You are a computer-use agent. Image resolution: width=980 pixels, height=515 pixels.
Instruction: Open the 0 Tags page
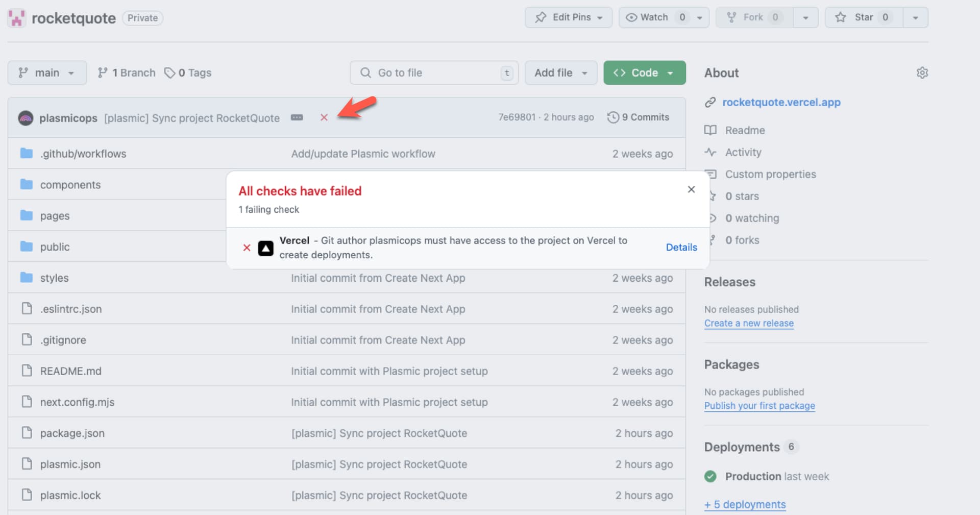coord(188,73)
